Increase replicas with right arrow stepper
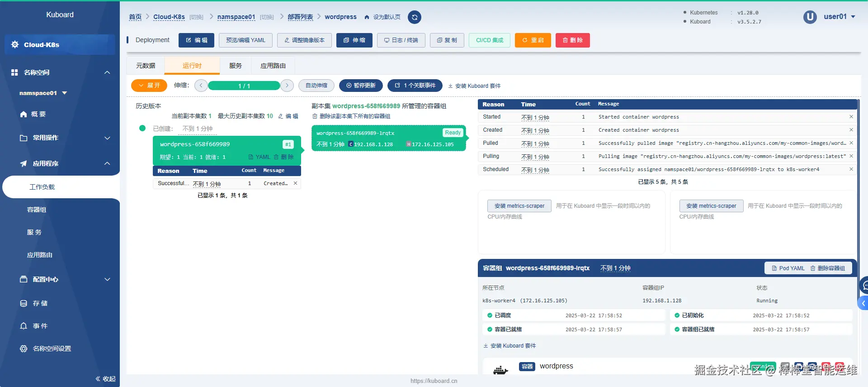The width and height of the screenshot is (868, 387). pyautogui.click(x=287, y=86)
